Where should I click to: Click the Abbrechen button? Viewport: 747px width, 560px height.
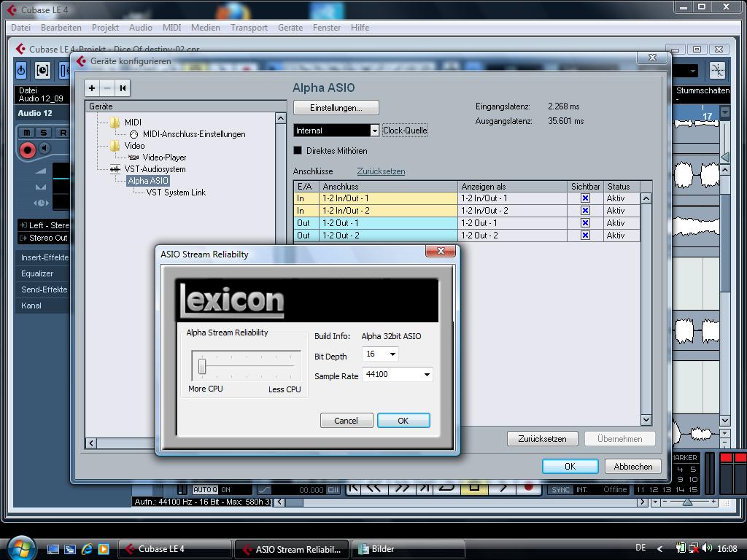point(632,466)
